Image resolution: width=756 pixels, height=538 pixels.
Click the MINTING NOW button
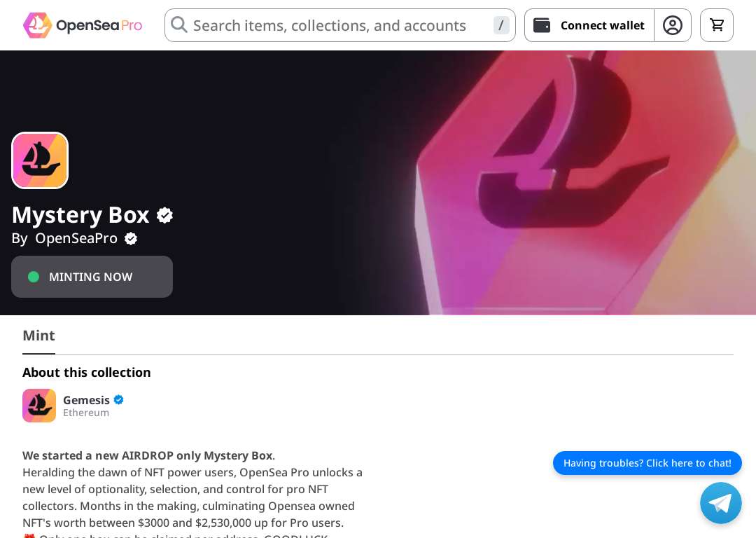(x=92, y=277)
